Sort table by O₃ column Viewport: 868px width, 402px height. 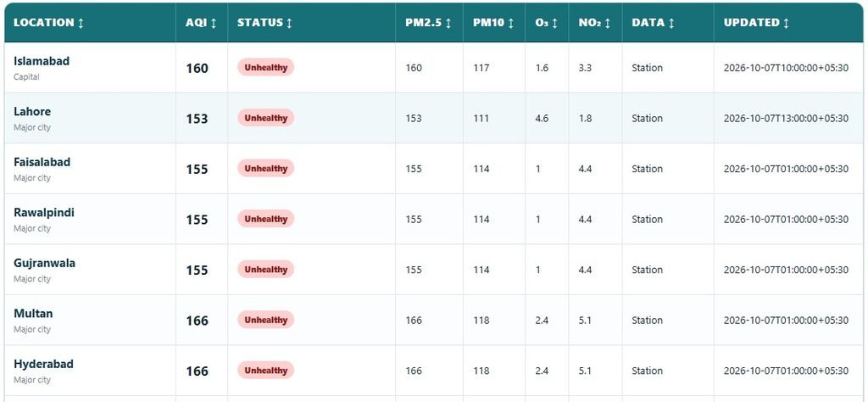pos(547,23)
